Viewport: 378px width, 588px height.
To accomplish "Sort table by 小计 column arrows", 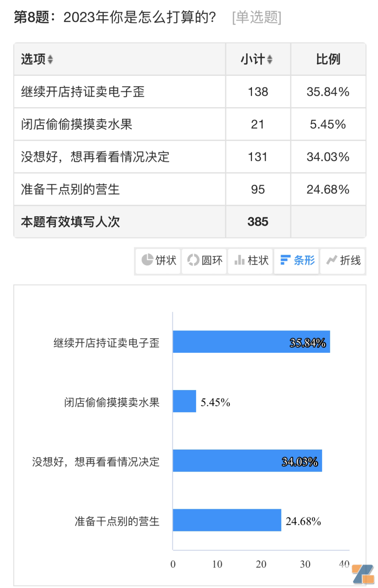I will coord(269,59).
